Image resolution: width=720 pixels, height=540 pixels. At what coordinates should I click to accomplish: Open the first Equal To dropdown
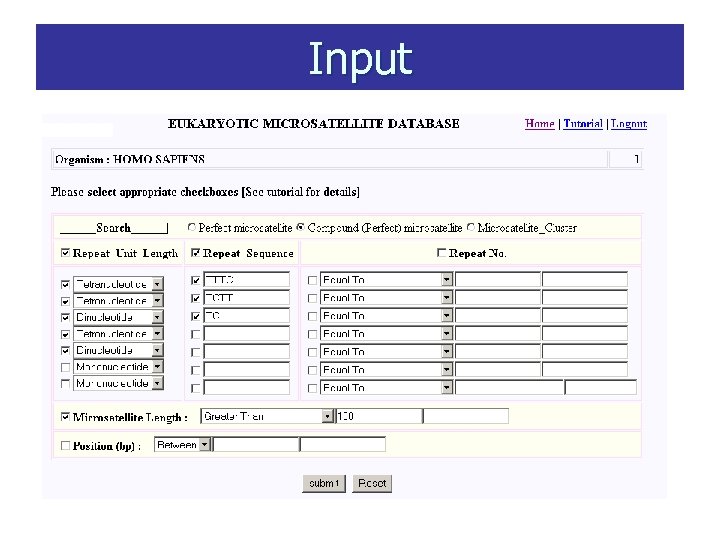coord(387,280)
